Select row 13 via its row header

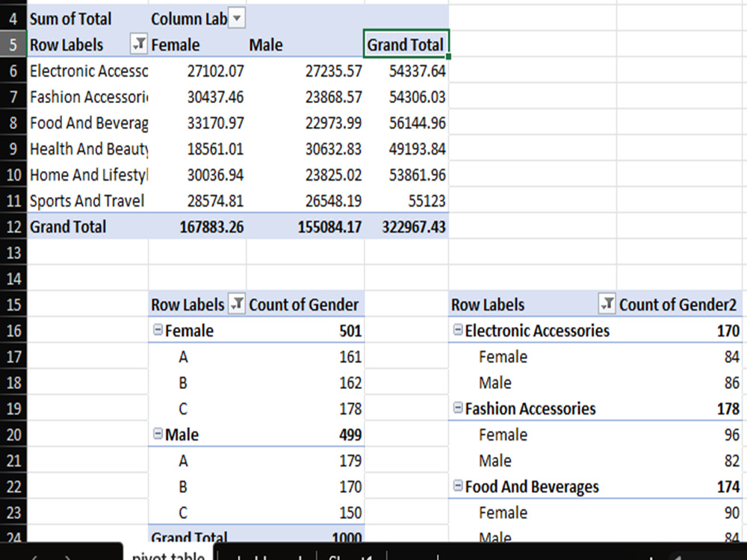13,252
